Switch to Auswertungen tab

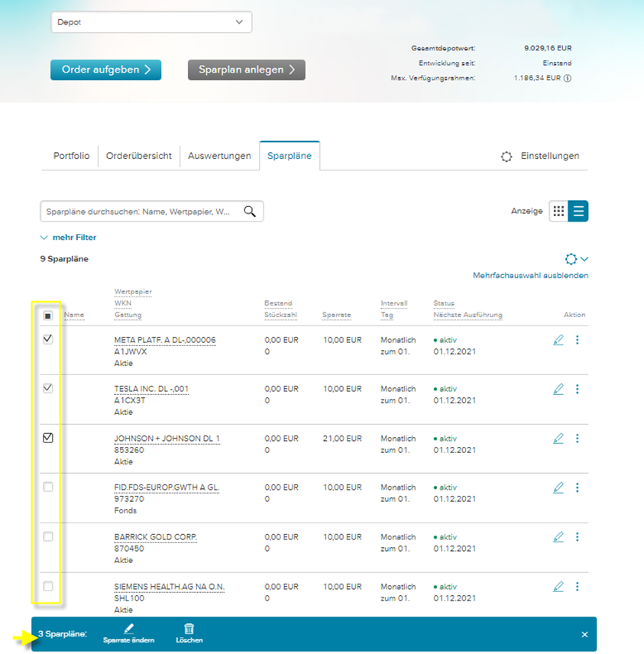219,156
